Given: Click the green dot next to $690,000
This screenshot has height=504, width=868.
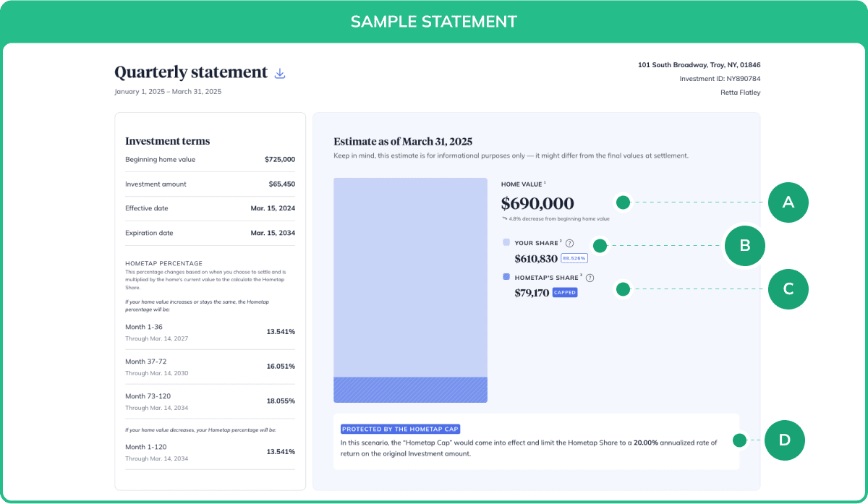Looking at the screenshot, I should click(x=623, y=202).
